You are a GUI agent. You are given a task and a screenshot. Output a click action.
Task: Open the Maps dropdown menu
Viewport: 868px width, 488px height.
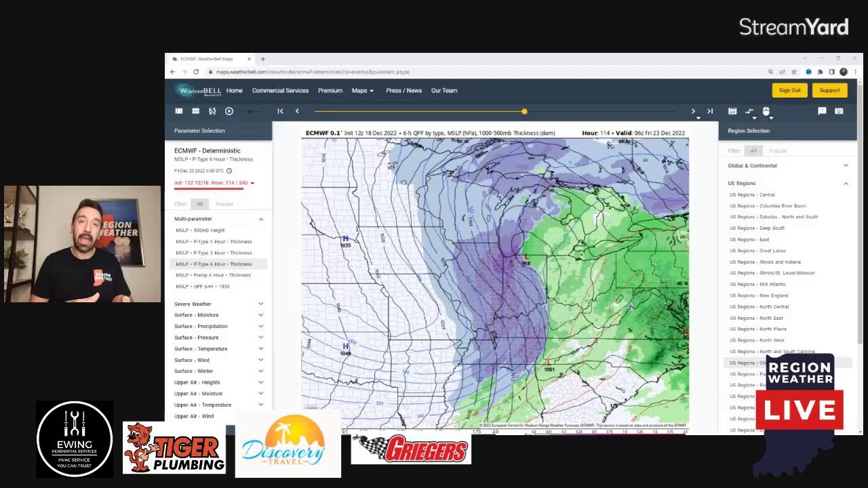click(363, 90)
